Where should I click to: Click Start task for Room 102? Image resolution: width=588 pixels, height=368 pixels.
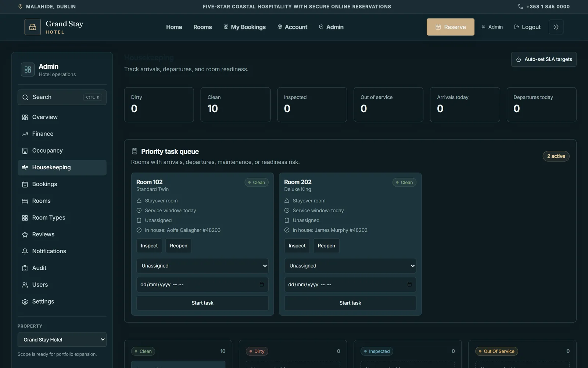point(202,303)
